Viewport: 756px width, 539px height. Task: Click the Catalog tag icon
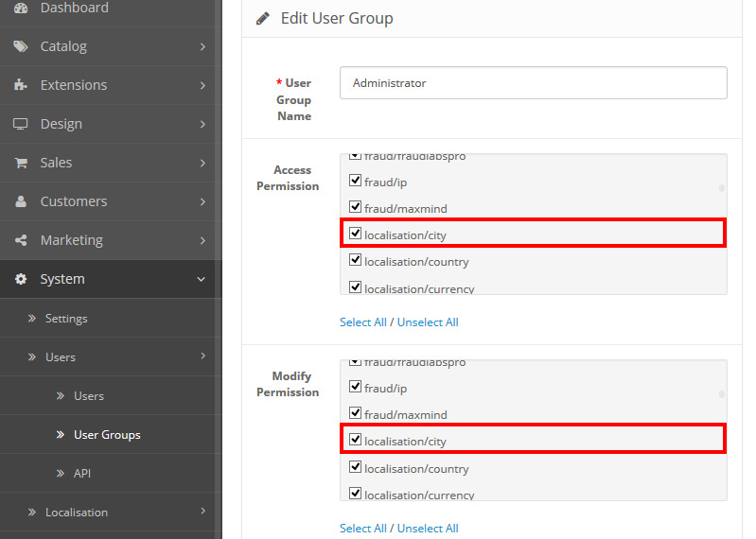(21, 46)
